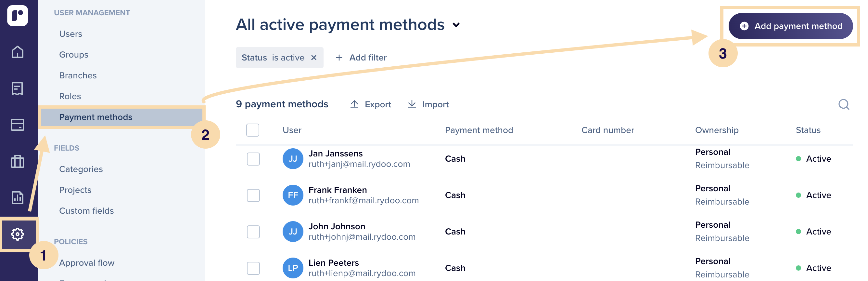The height and width of the screenshot is (281, 868).
Task: Open the reports chart icon
Action: pyautogui.click(x=18, y=198)
